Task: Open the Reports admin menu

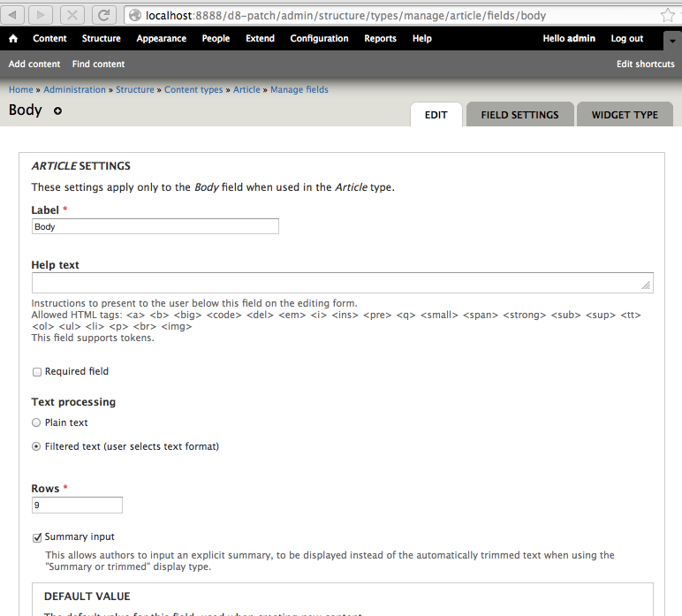Action: (380, 38)
